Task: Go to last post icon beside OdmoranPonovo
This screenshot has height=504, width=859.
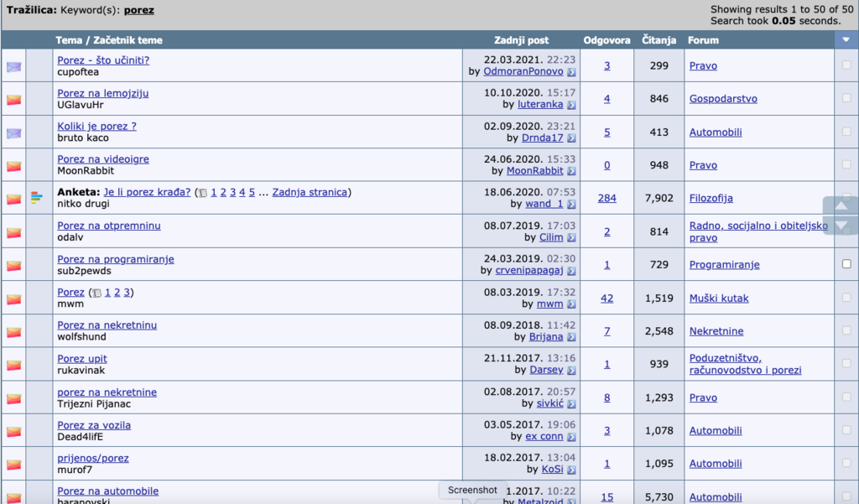Action: [571, 72]
